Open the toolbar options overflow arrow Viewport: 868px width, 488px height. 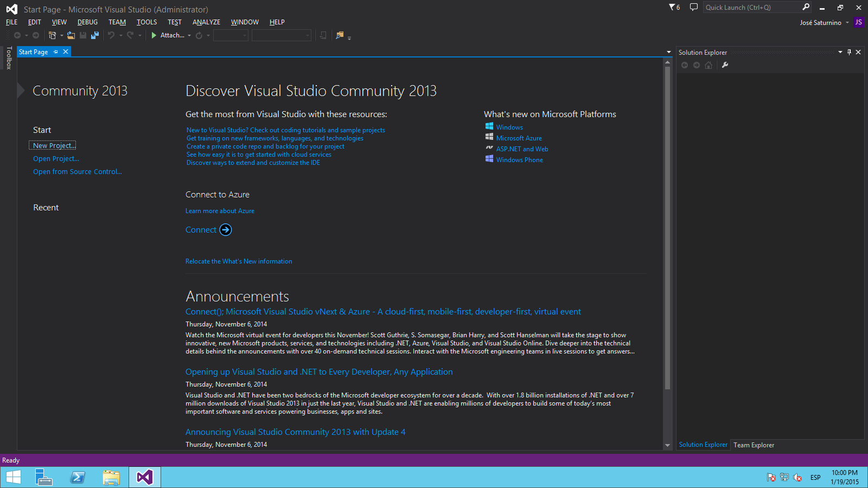349,37
